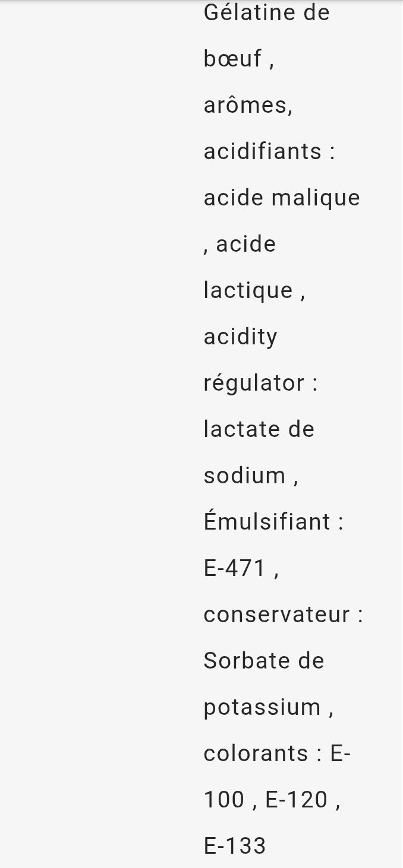Screen dimensions: 403x868
Task: Click the word 'bœuf'
Action: tap(232, 59)
